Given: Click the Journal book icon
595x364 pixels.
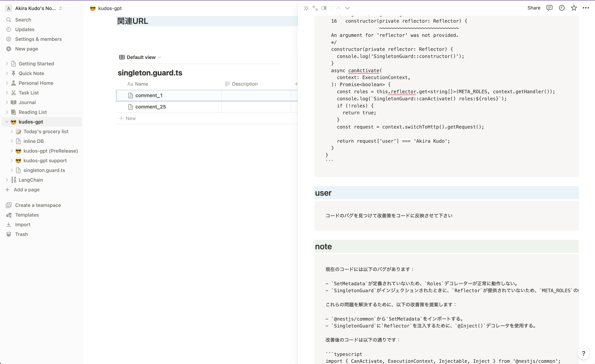Looking at the screenshot, I should point(14,102).
